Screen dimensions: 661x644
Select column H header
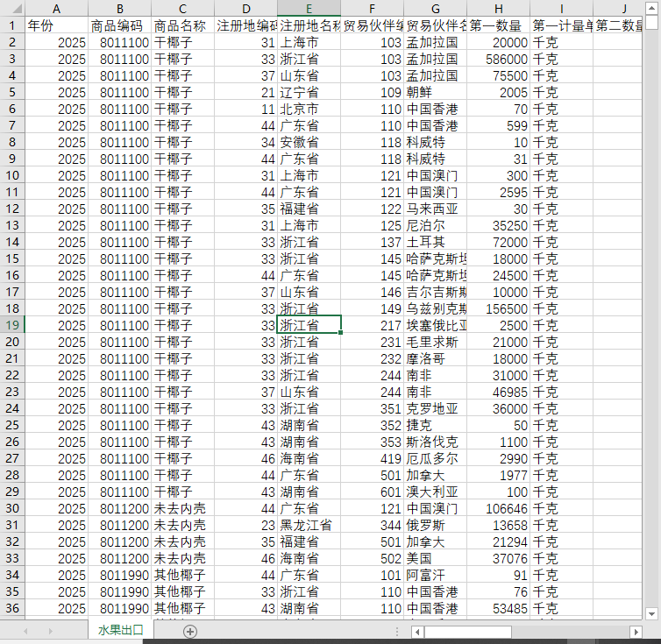click(x=498, y=9)
